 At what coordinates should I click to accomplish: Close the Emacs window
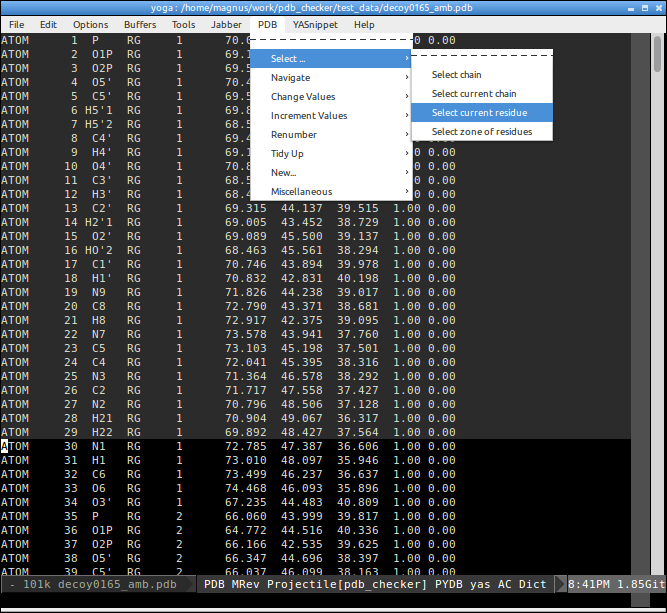pos(659,8)
